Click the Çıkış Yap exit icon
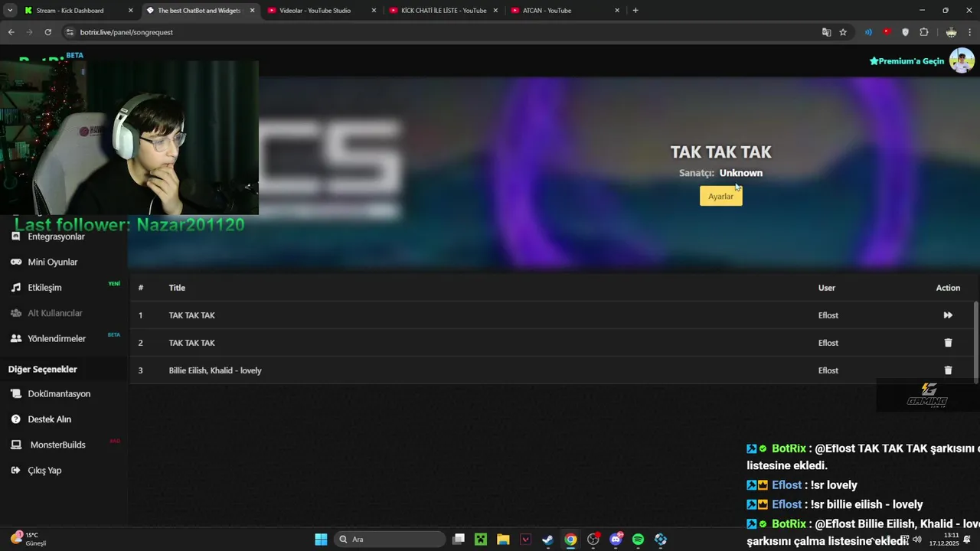The image size is (980, 551). (x=15, y=471)
